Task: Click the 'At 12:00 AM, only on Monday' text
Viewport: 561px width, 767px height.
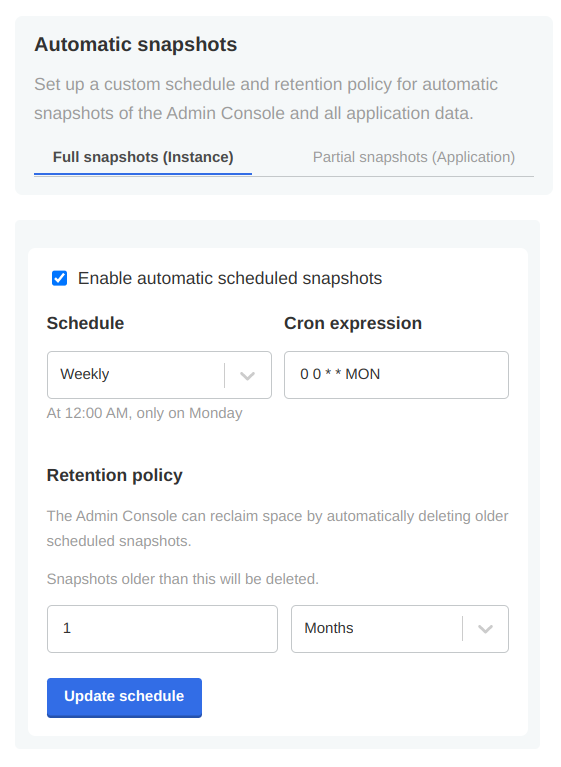Action: tap(144, 413)
